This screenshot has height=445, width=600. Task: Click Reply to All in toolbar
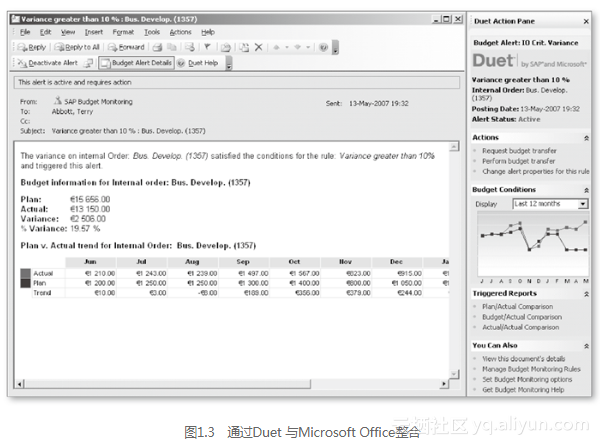[77, 47]
